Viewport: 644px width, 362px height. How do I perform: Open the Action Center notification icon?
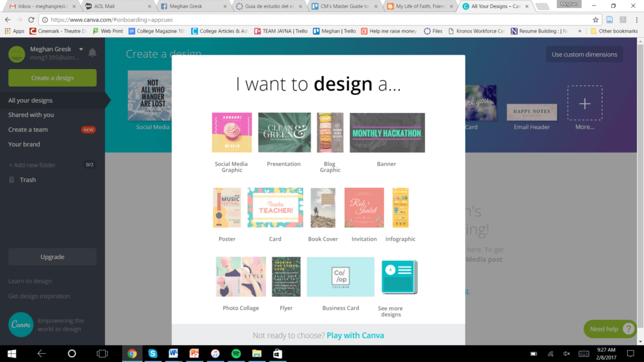tap(630, 354)
